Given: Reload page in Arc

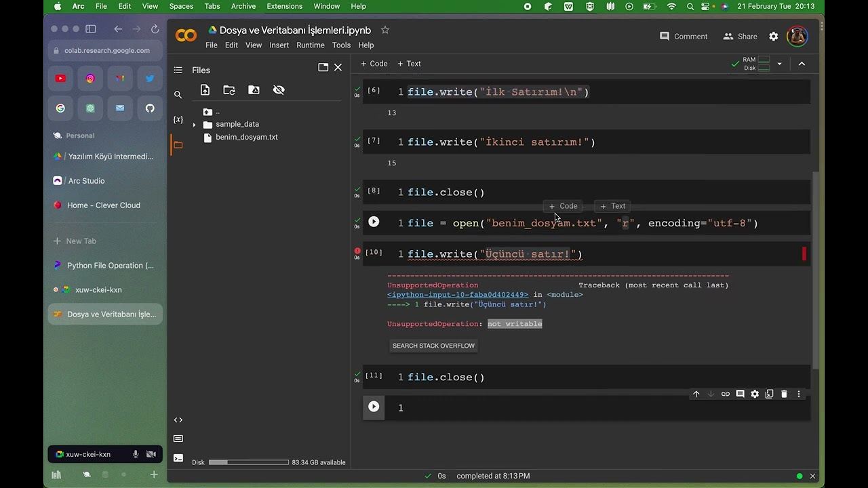Looking at the screenshot, I should pyautogui.click(x=155, y=29).
